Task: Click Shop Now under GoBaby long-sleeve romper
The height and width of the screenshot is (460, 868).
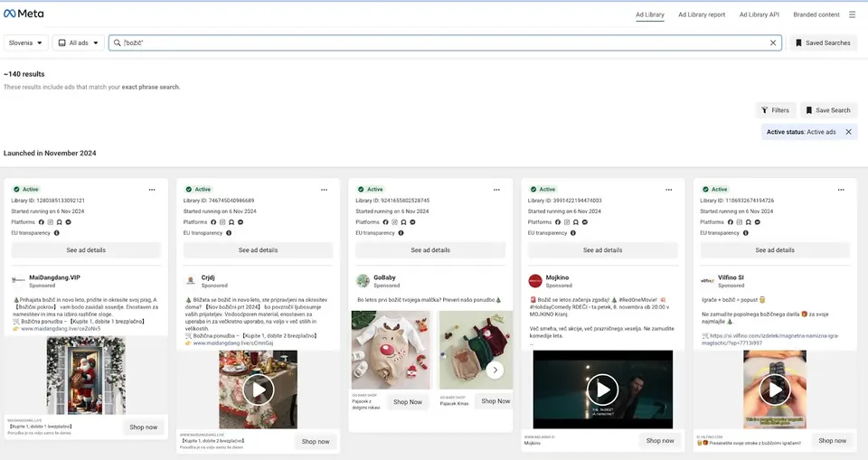Action: coord(408,402)
